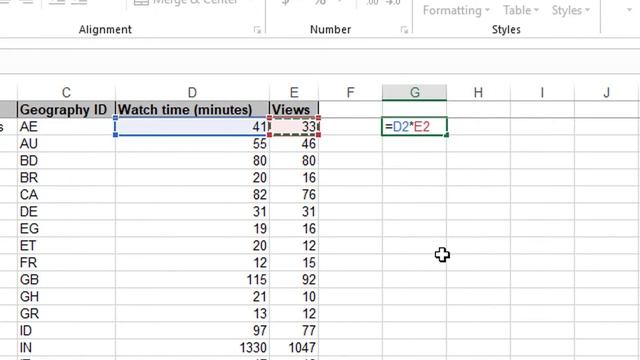Viewport: 640px width, 360px height.
Task: Select column F header
Action: pos(350,93)
